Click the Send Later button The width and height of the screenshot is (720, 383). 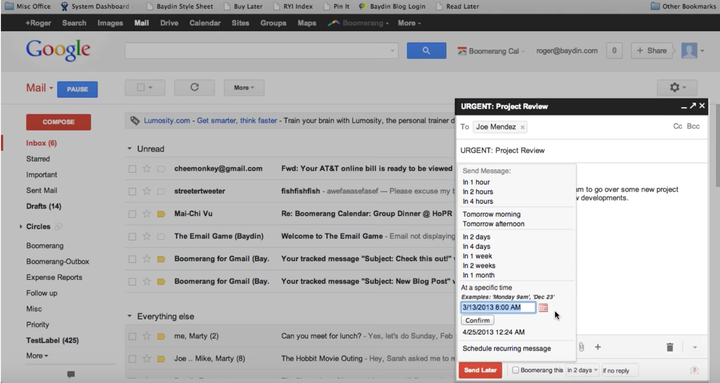pyautogui.click(x=480, y=370)
